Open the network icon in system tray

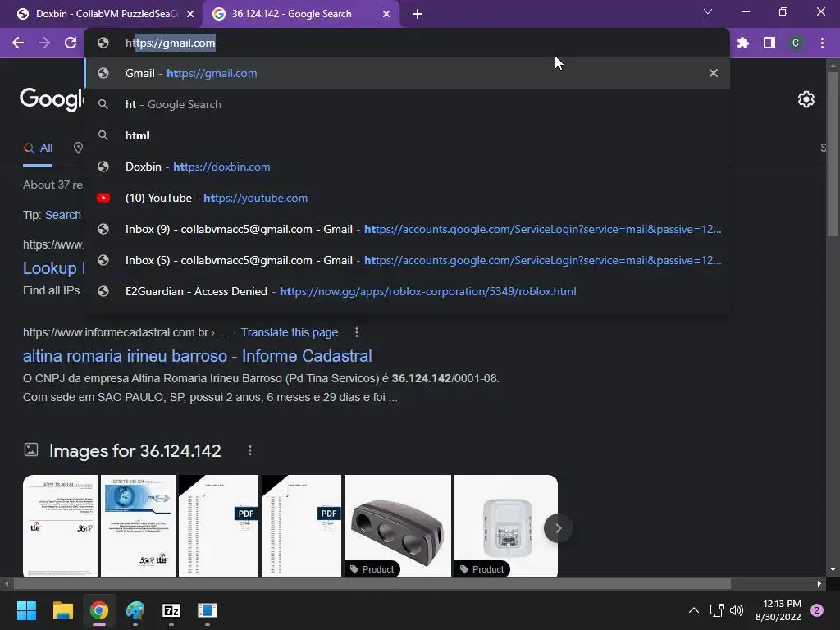pyautogui.click(x=716, y=610)
